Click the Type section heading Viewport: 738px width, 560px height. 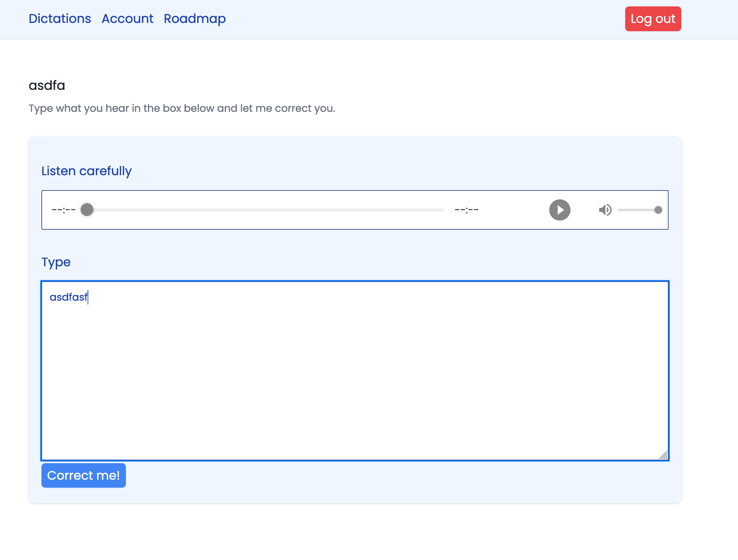[56, 262]
